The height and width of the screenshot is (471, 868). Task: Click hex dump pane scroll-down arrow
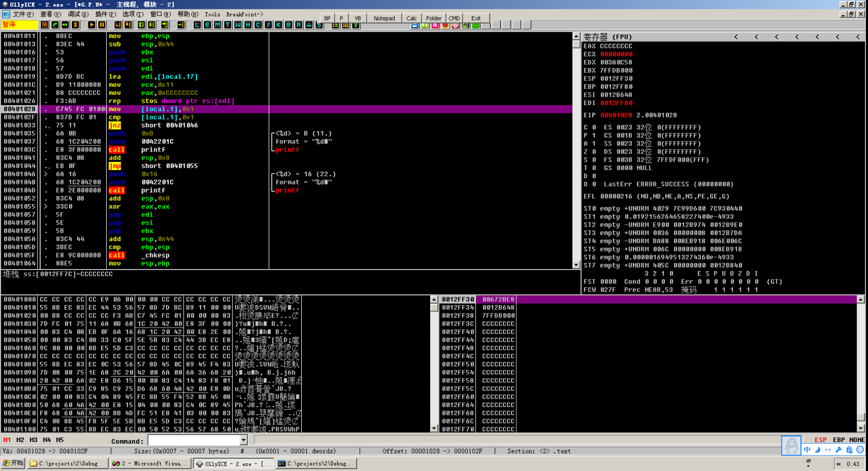click(434, 428)
